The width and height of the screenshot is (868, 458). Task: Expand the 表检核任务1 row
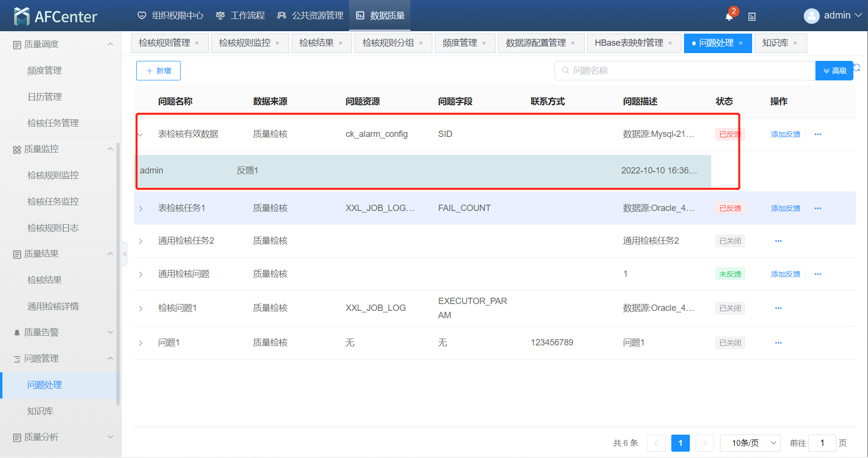141,209
